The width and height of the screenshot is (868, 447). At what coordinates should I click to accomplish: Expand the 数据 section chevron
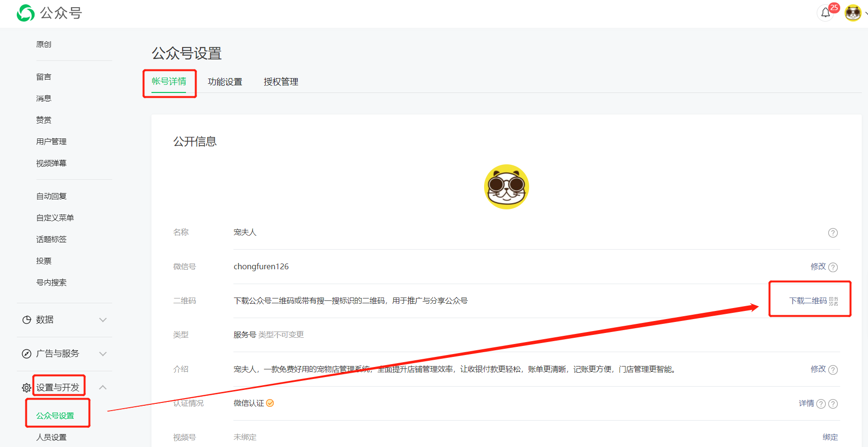(x=103, y=320)
